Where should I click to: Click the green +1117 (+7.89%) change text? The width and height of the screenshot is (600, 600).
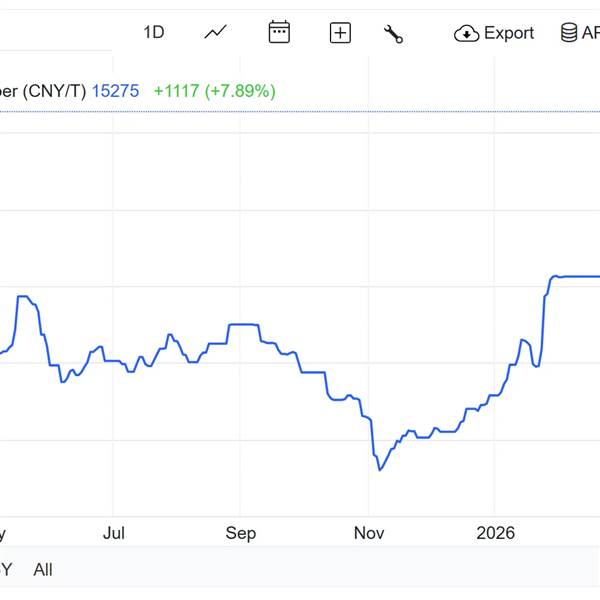[214, 91]
